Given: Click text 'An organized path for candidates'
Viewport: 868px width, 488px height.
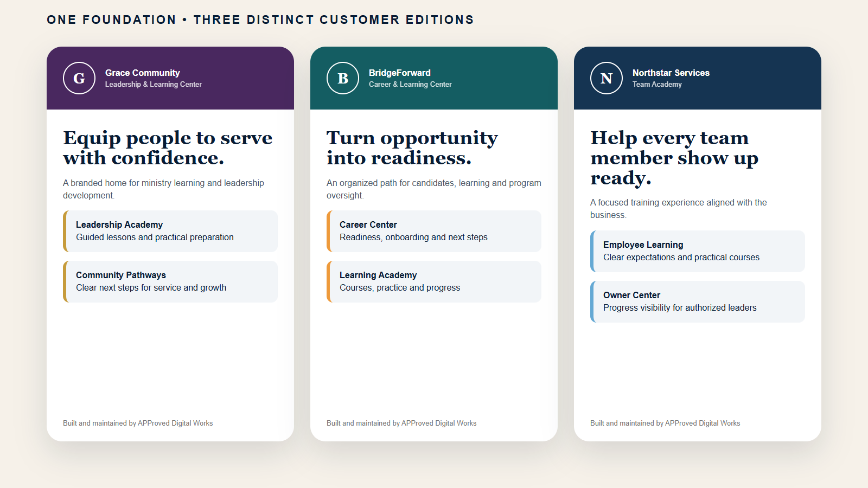Looking at the screenshot, I should pos(390,183).
